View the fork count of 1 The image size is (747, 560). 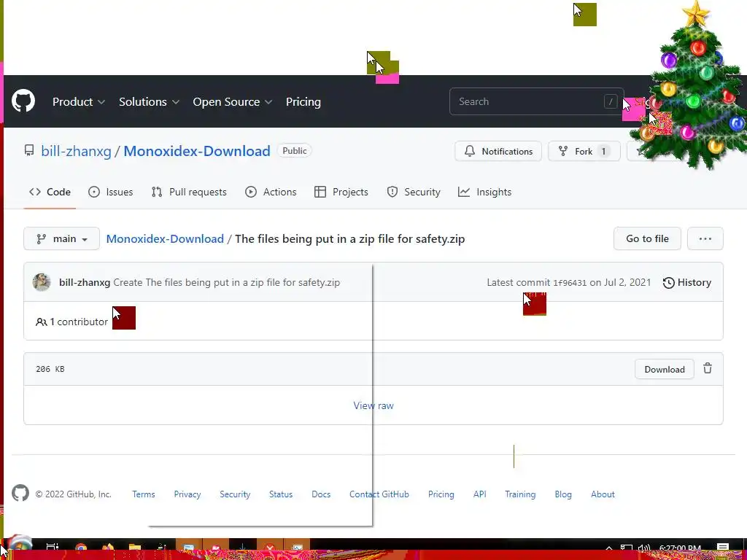(603, 151)
